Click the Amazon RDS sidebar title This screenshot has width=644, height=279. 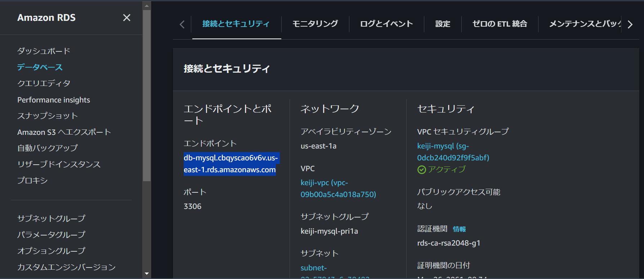pyautogui.click(x=46, y=18)
